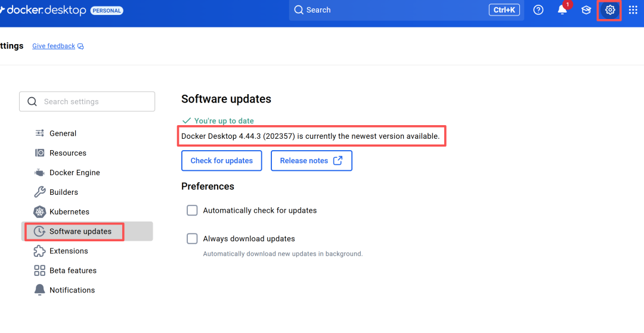Open the Docker Engine settings section
The image size is (644, 333).
point(87,173)
